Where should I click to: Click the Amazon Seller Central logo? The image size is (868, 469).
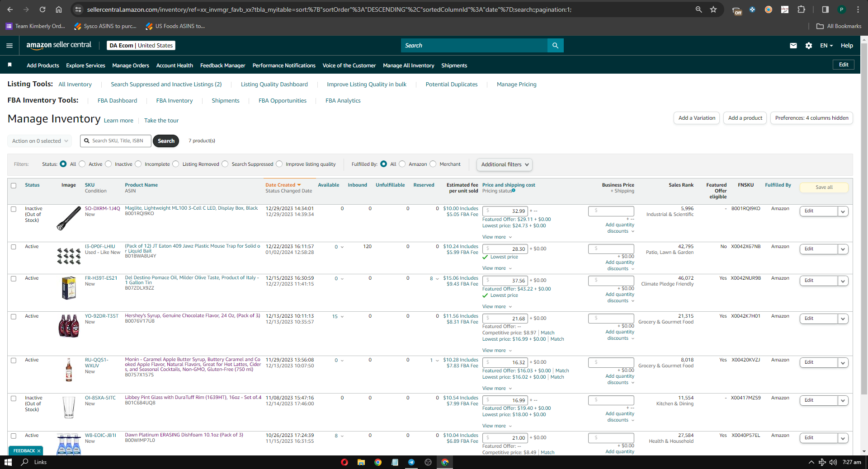(x=59, y=45)
